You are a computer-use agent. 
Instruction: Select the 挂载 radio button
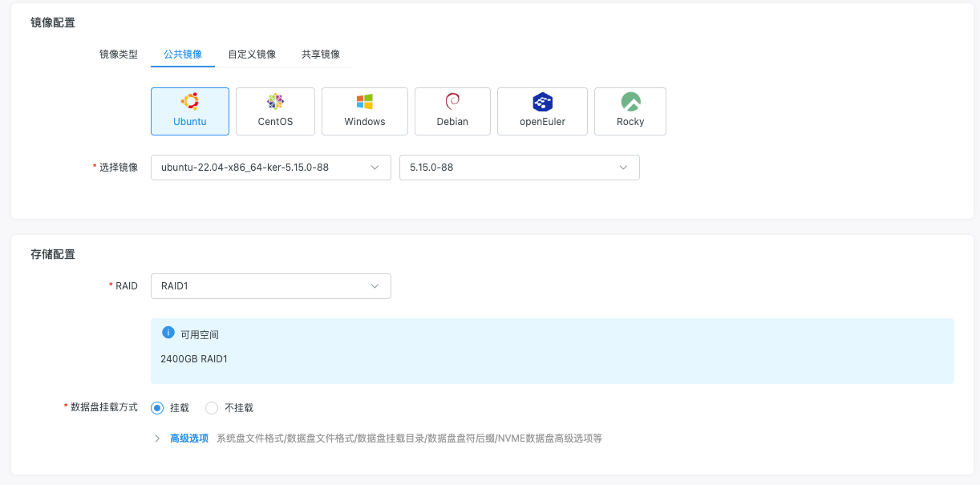157,408
